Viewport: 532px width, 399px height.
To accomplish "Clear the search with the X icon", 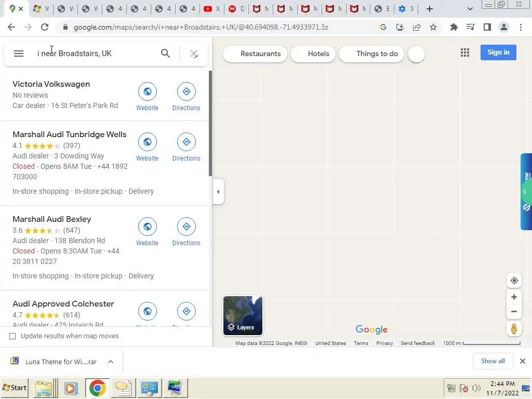I will click(194, 54).
